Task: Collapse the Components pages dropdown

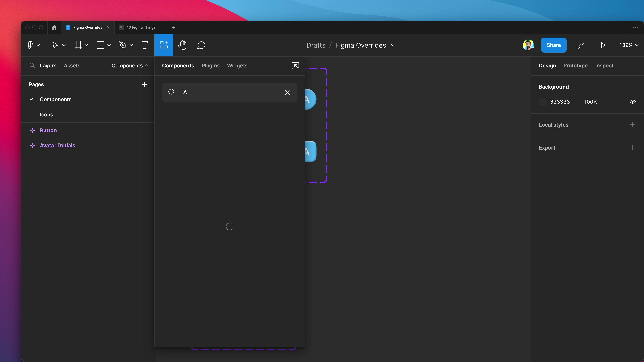Action: point(130,66)
